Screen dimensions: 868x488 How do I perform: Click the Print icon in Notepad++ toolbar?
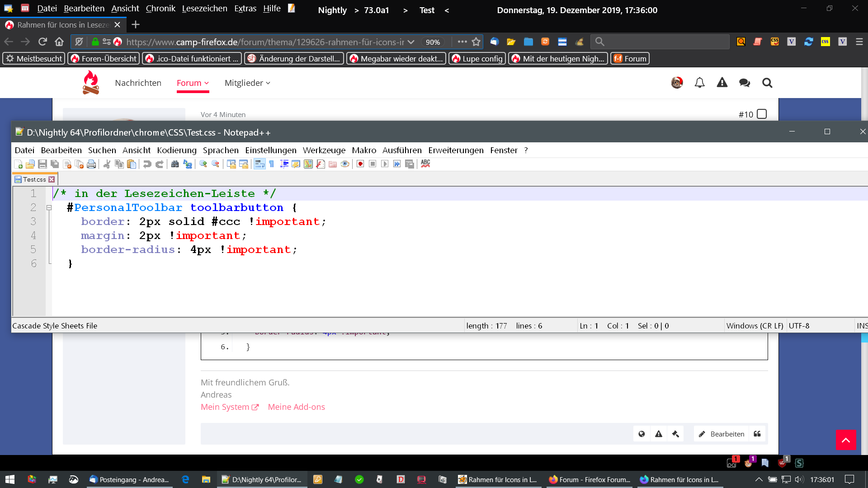pyautogui.click(x=91, y=164)
